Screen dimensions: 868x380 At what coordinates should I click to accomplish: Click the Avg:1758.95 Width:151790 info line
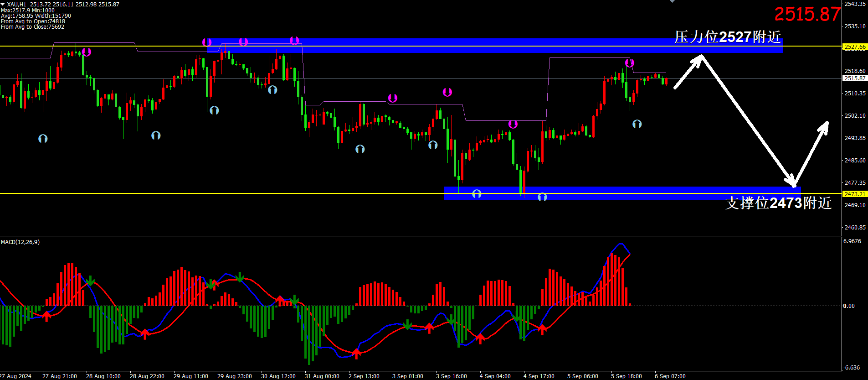tap(36, 16)
